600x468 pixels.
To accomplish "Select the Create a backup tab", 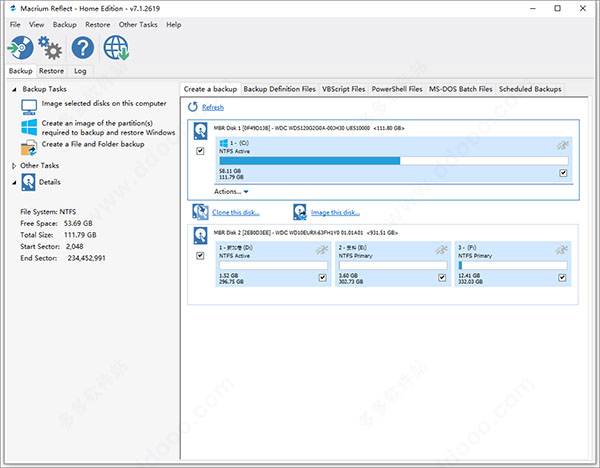I will click(x=210, y=89).
